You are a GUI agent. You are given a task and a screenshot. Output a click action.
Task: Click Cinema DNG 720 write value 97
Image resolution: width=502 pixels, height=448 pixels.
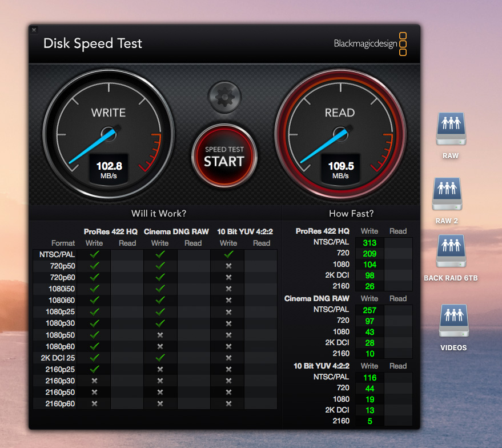pos(370,321)
